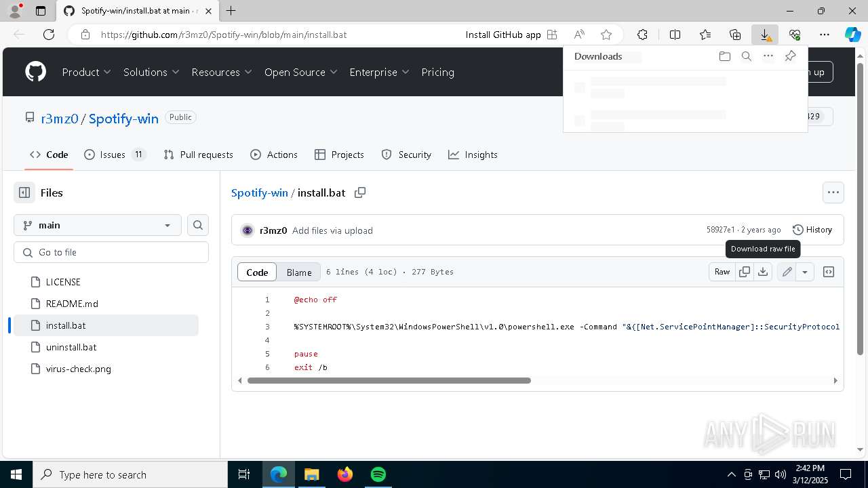Open Spotify-win repository title link
868x488 pixels.
(123, 119)
